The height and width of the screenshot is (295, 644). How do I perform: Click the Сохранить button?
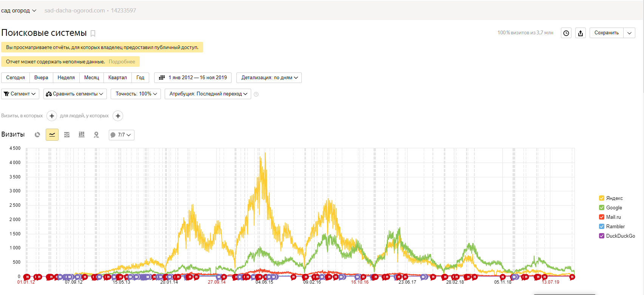606,33
